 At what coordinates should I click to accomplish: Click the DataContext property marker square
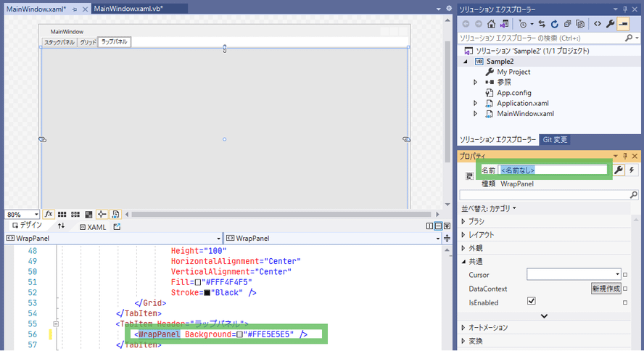click(x=625, y=289)
